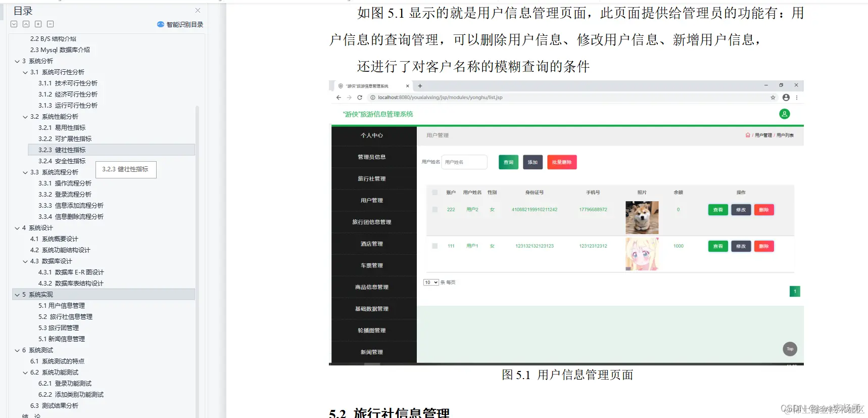Close the 游侠旅游信息管理系统 browser tab
The image size is (868, 418).
pos(407,86)
